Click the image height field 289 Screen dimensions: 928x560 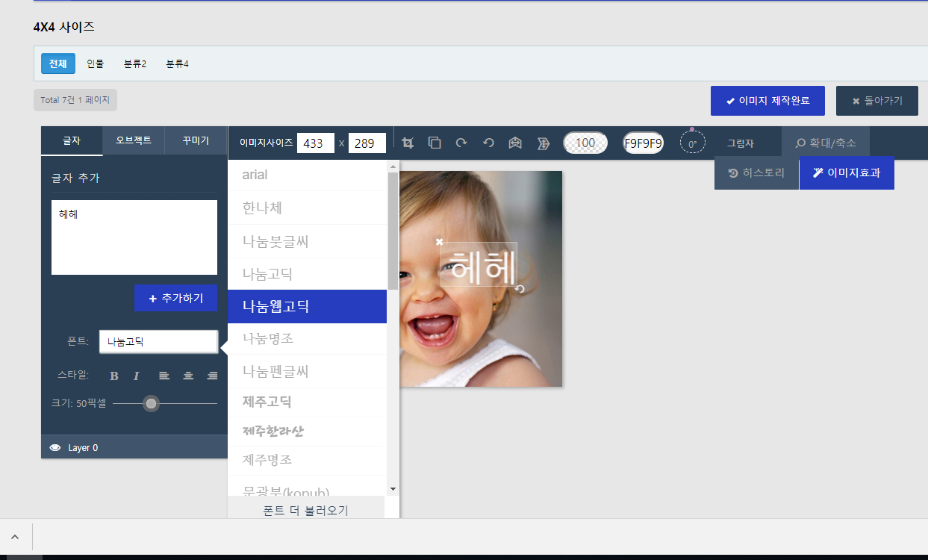(367, 143)
